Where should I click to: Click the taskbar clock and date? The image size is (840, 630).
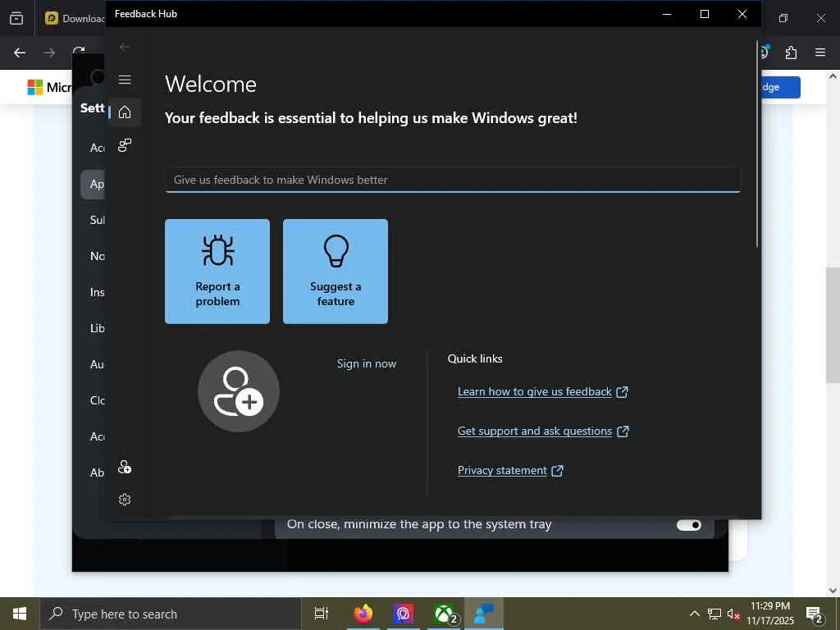770,614
